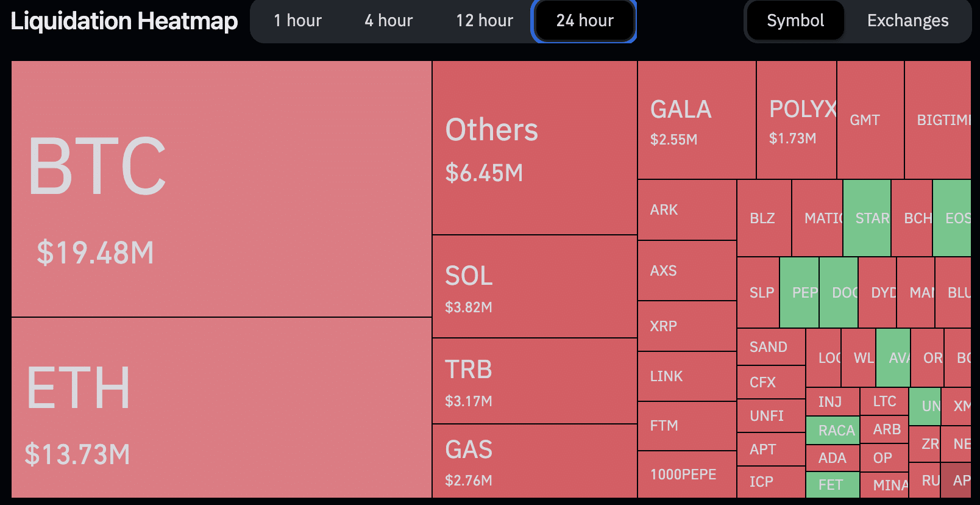Image resolution: width=980 pixels, height=505 pixels.
Task: Click the POLYX $1.73M tile
Action: [x=797, y=120]
